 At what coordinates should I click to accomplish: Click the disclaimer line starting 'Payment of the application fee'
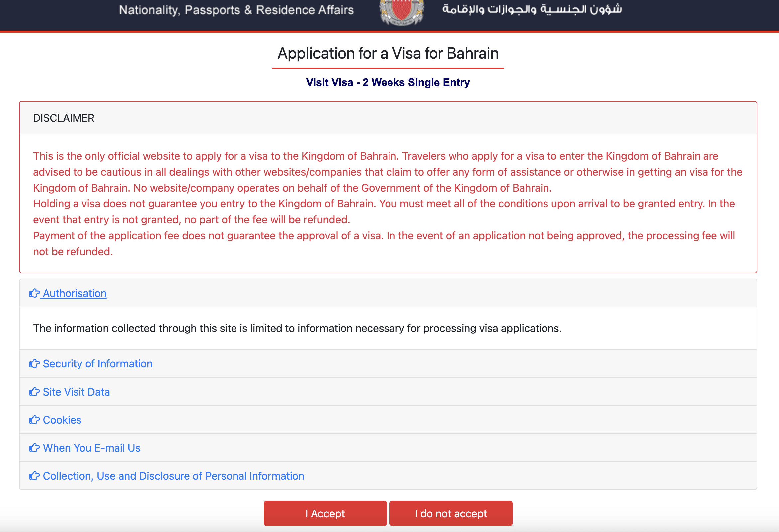(x=384, y=236)
